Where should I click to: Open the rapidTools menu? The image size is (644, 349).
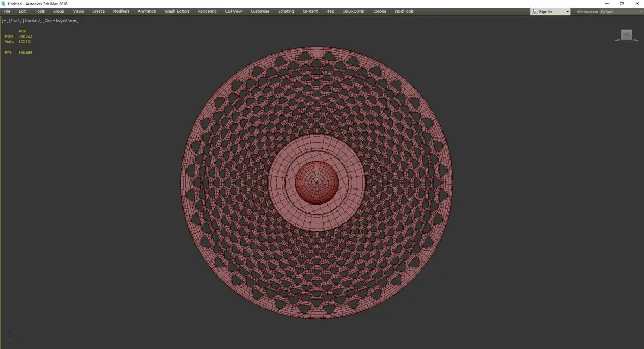[x=405, y=11]
